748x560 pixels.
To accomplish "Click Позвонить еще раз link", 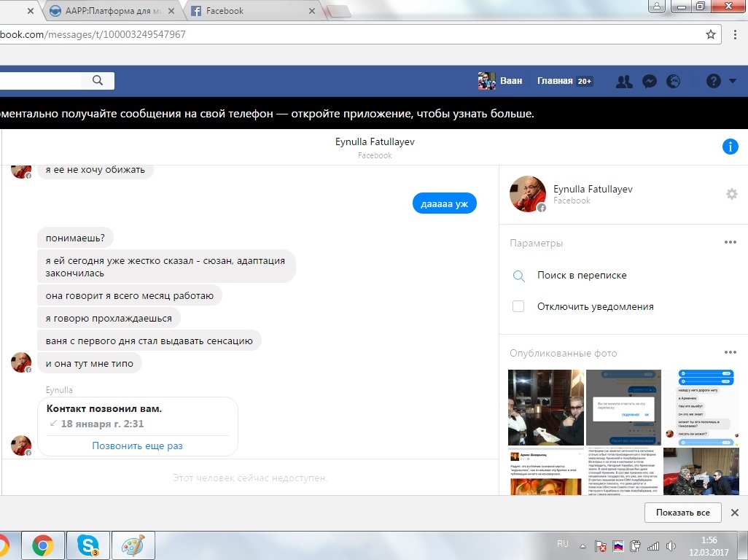I will (x=137, y=446).
